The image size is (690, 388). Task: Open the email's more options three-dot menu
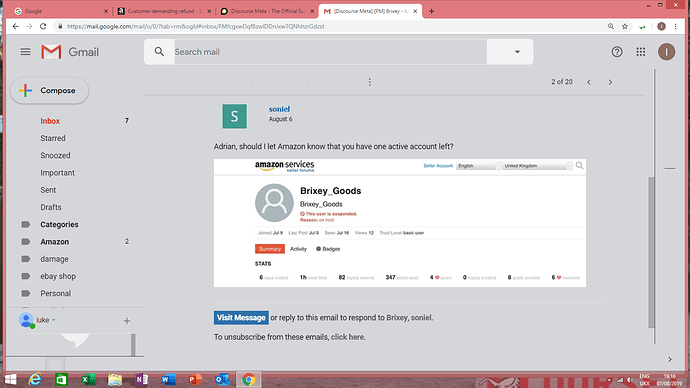(370, 82)
